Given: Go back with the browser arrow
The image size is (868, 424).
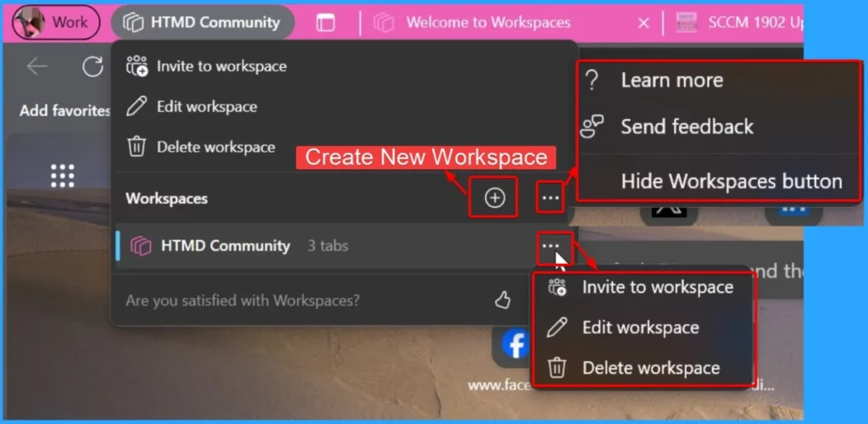Looking at the screenshot, I should click(x=37, y=67).
